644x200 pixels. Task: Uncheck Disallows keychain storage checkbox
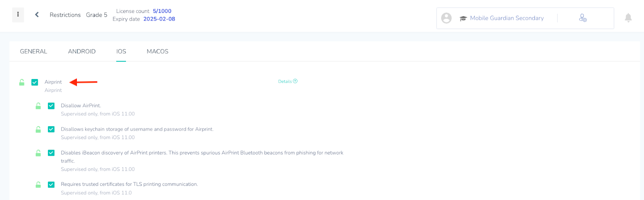point(51,129)
